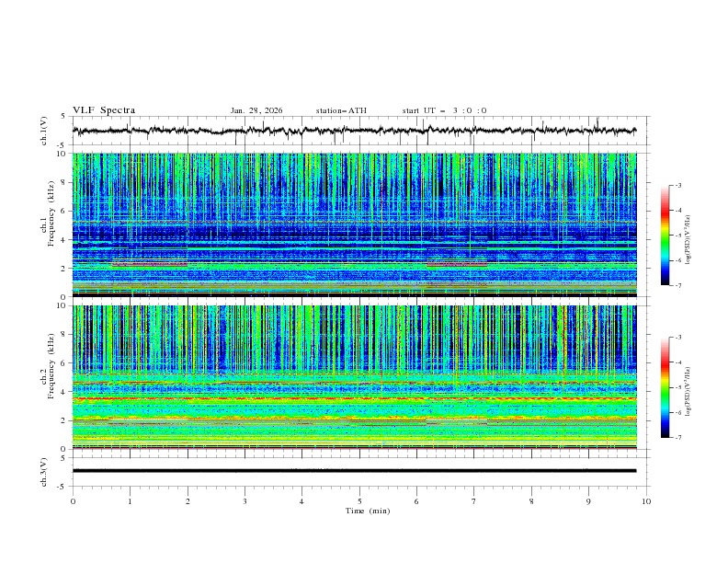Screen dimensions: 728x563
Task: Click the 0 minute tick label on time axis
Action: tap(73, 501)
